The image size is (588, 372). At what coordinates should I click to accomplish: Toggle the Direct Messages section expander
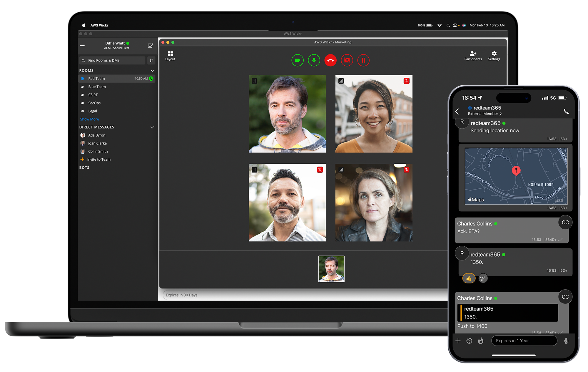pyautogui.click(x=153, y=127)
